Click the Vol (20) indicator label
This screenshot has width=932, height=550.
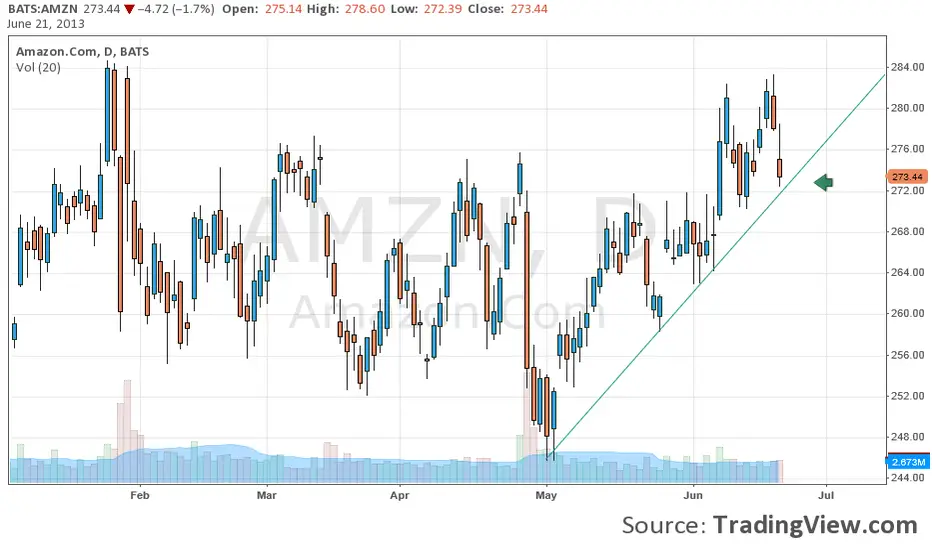[38, 67]
